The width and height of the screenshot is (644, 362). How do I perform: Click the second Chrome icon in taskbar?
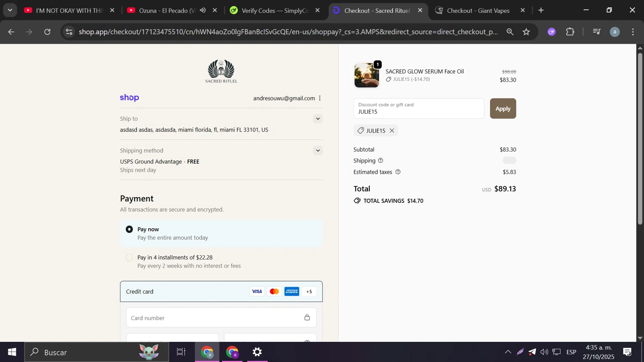click(232, 352)
